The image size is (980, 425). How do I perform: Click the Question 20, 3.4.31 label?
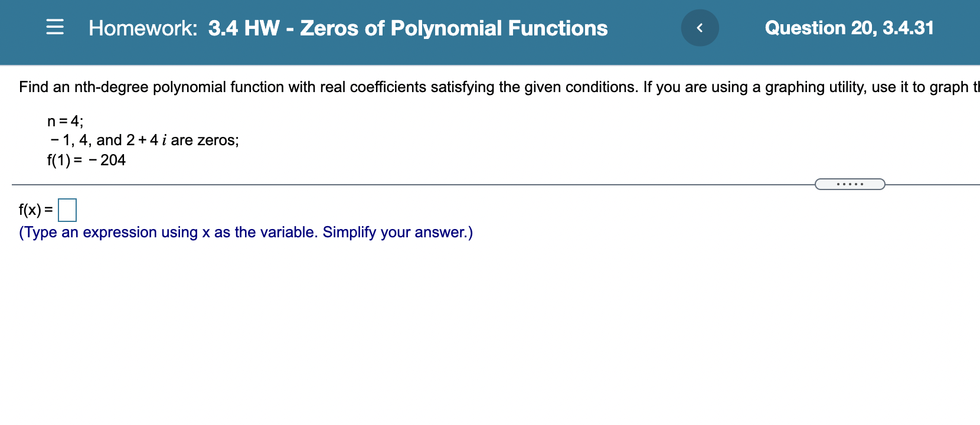click(848, 27)
